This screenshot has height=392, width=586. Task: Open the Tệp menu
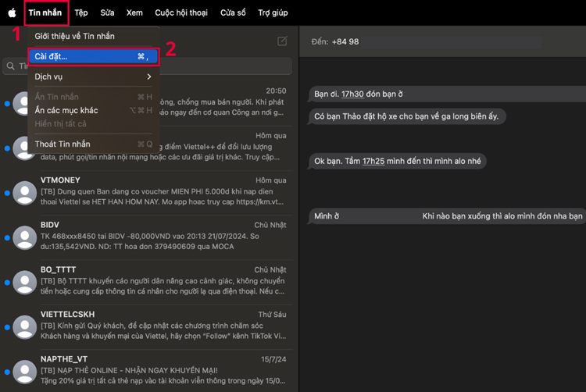coord(81,12)
